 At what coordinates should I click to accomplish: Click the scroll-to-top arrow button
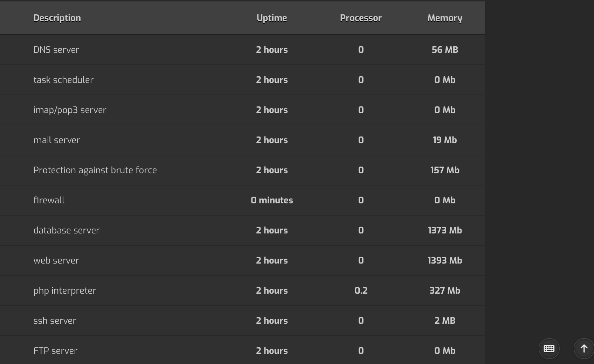[583, 349]
